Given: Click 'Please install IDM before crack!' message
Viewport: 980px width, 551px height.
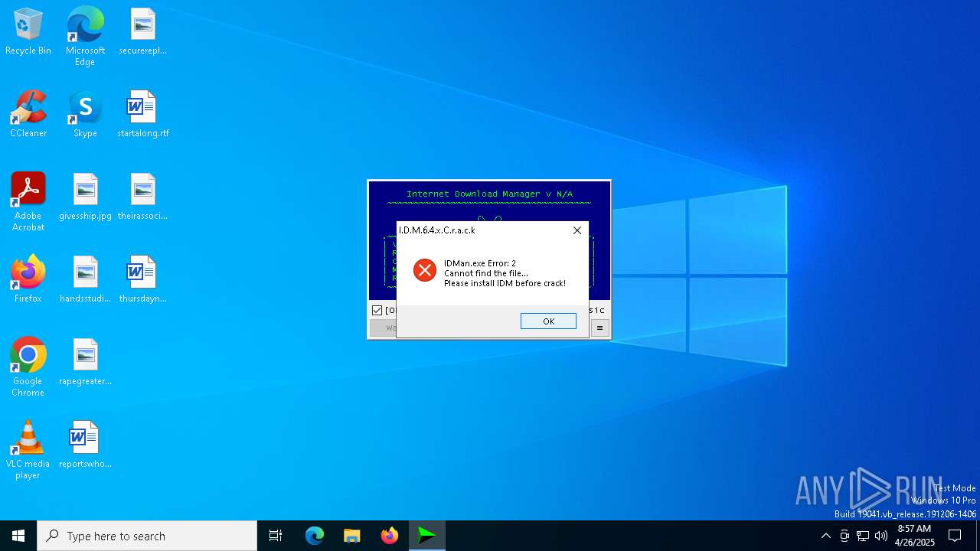Looking at the screenshot, I should point(505,283).
